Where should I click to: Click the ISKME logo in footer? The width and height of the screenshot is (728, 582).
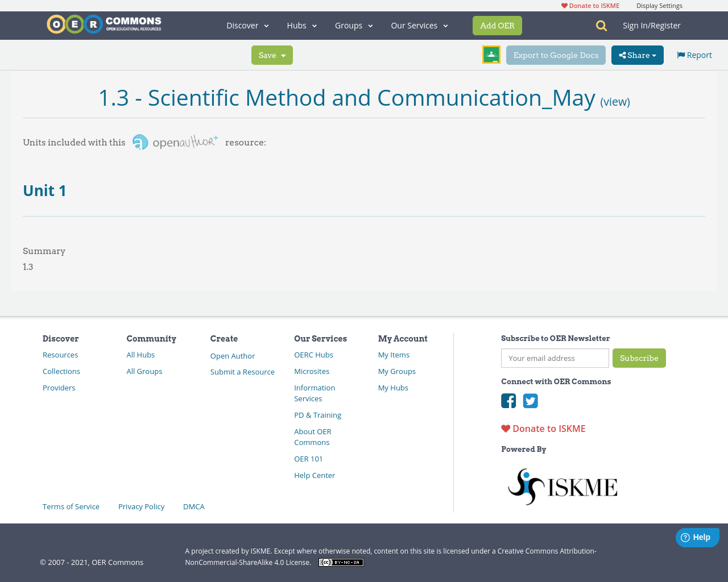pyautogui.click(x=562, y=486)
